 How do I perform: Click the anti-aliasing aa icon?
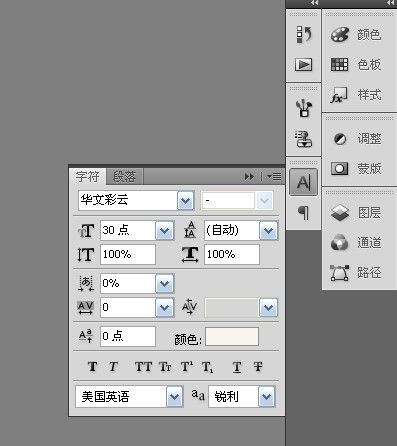tap(198, 395)
